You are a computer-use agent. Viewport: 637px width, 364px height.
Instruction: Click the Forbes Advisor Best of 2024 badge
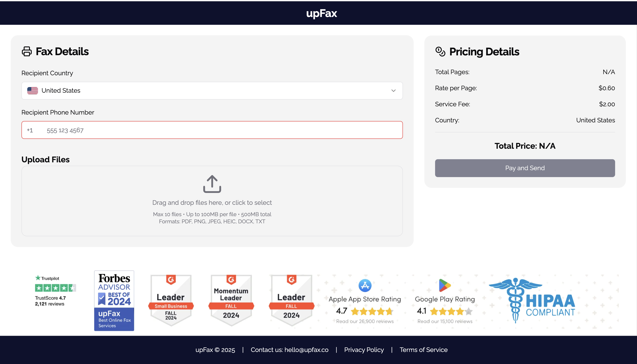[114, 301]
